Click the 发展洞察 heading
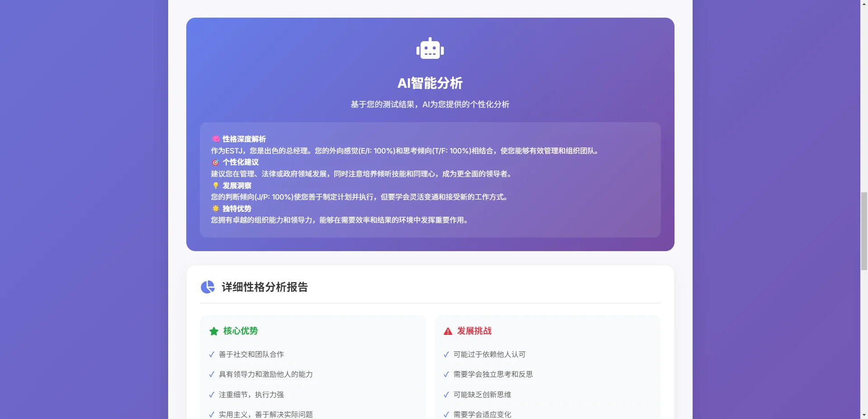Screen dimensions: 868x419 coord(237,186)
